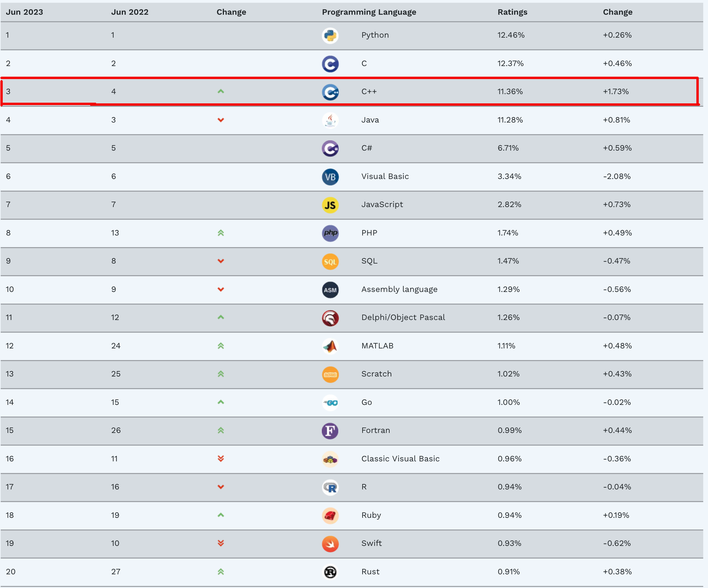Click double down arrow in Swift row
The height and width of the screenshot is (588, 708).
(x=221, y=544)
